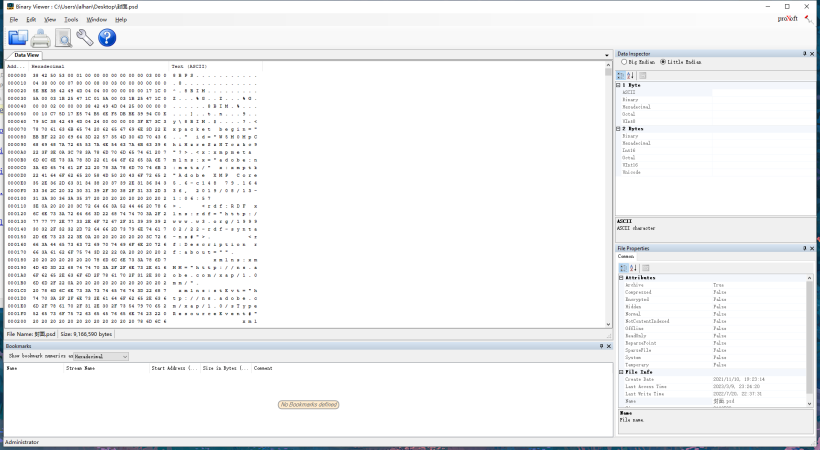Select the Data View tab
820x450 pixels.
click(24, 55)
